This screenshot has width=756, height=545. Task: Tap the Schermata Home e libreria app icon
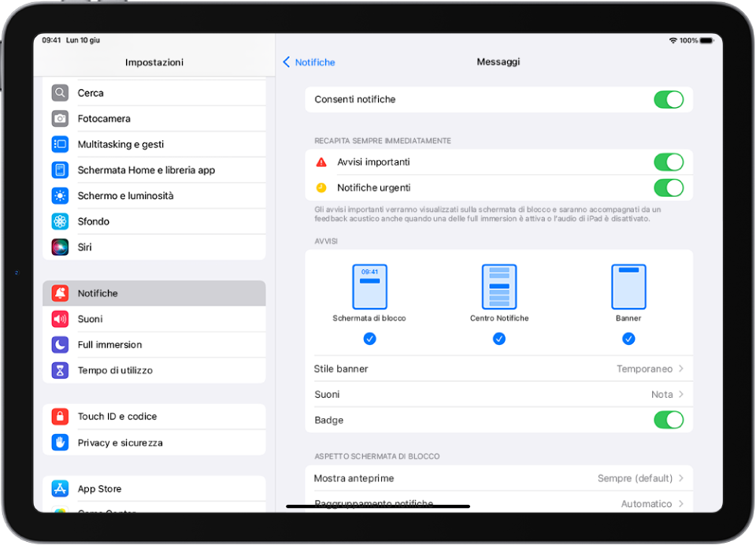[60, 170]
